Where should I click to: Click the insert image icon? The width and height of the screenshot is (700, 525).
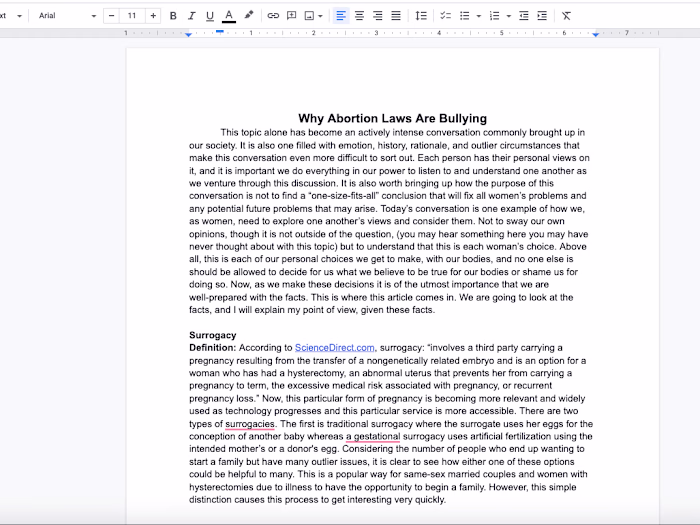[310, 16]
